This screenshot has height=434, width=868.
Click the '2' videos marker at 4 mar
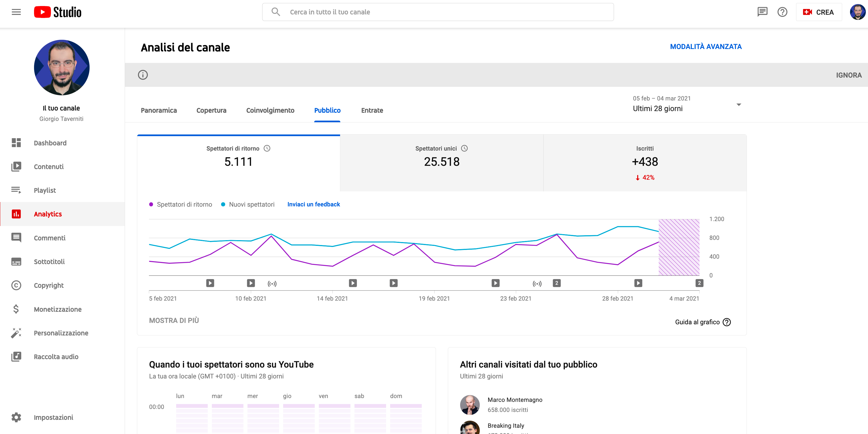click(x=699, y=283)
